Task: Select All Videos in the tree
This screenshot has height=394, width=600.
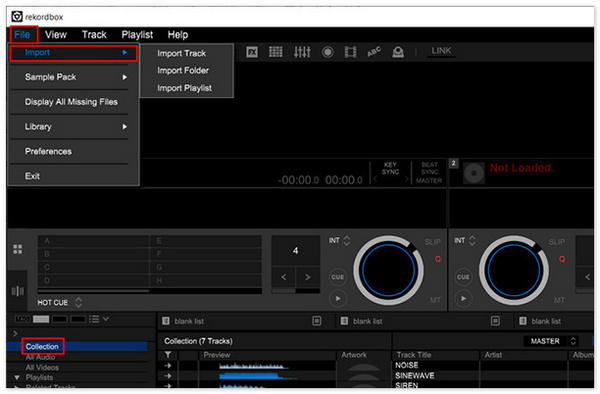Action: click(42, 368)
